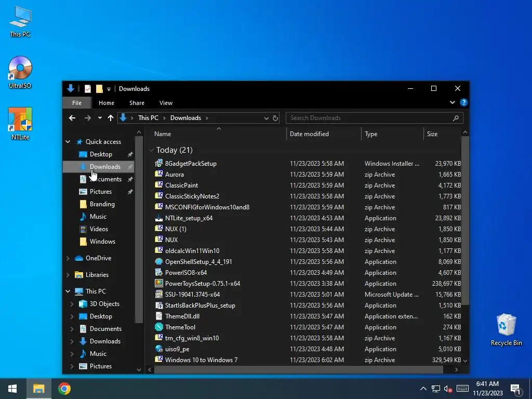Viewport: 532px width, 399px height.
Task: Expand the Libraries tree node
Action: pos(68,275)
